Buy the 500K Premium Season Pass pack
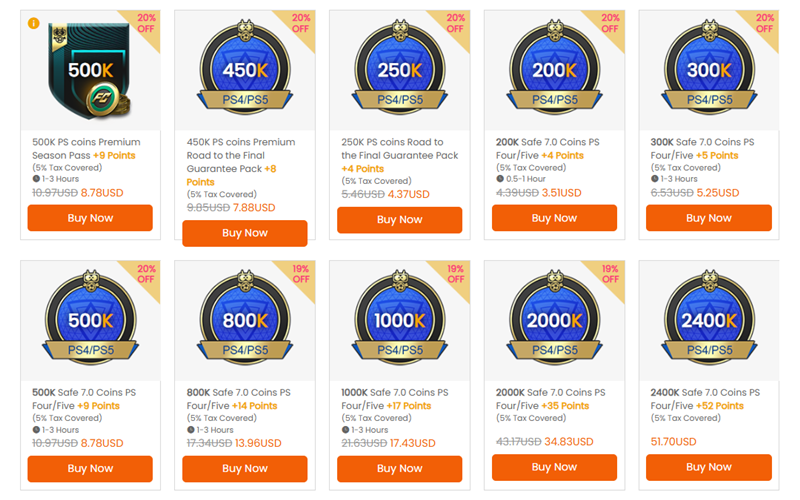 [90, 218]
